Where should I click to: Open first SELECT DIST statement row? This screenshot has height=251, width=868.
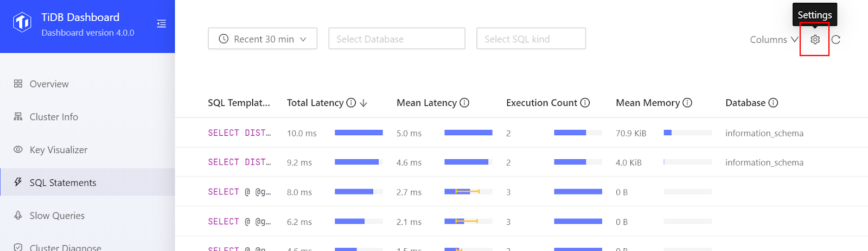pyautogui.click(x=239, y=133)
